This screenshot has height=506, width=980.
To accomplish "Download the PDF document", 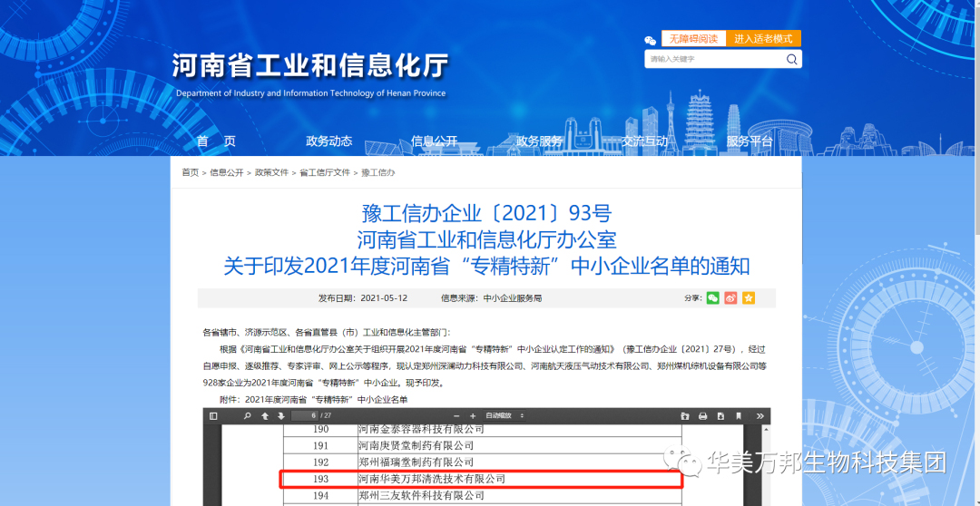I will tap(720, 416).
